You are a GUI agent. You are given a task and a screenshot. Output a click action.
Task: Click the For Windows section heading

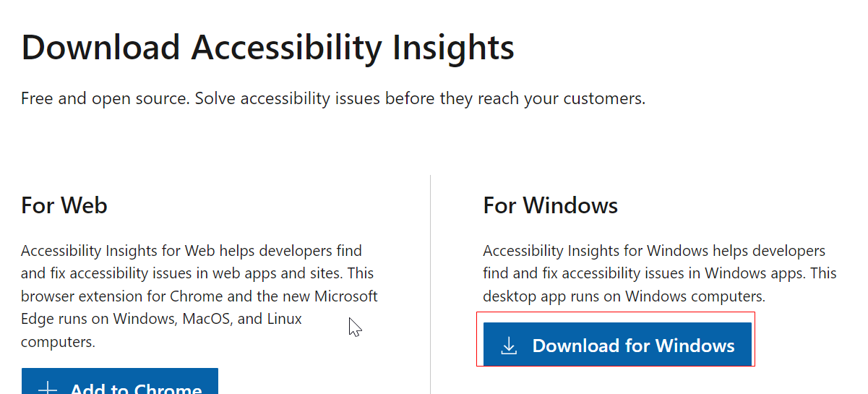(551, 205)
